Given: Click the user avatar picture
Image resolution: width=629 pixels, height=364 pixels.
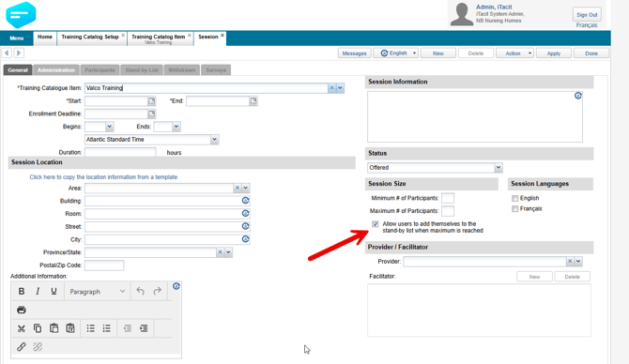Looking at the screenshot, I should pos(462,14).
